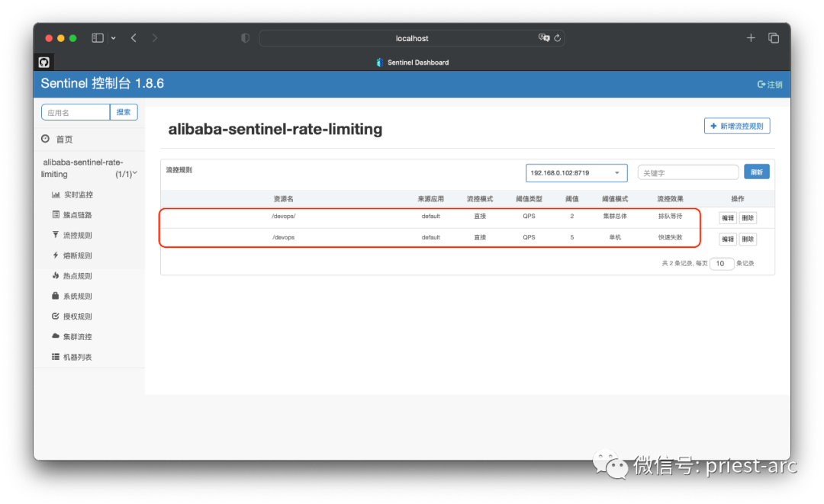Select the Sentinel Dashboard tab
Viewport: 824px width, 504px height.
[413, 63]
